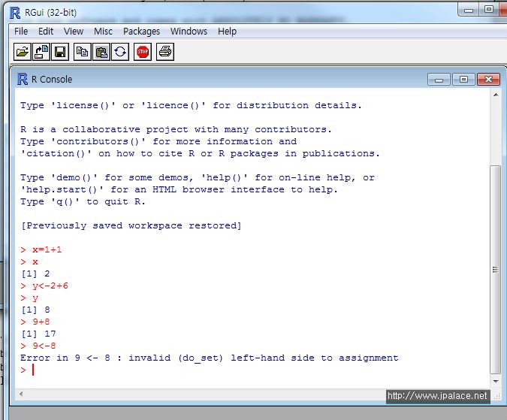Viewport: 507px width, 420px height.
Task: Click the console vertical scrollbar thumb
Action: tap(496, 269)
